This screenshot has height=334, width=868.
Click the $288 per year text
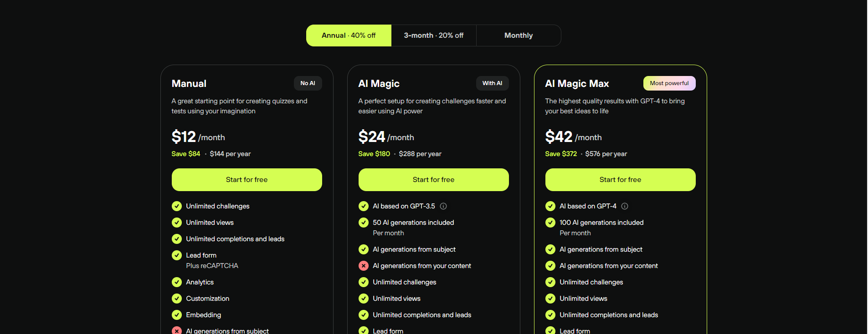[x=420, y=154]
